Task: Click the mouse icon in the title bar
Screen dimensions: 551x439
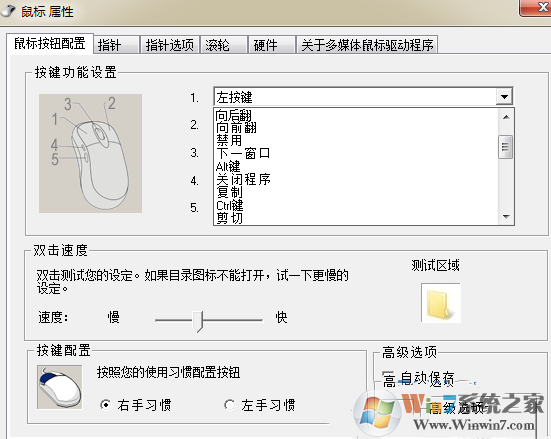Action: (x=8, y=11)
